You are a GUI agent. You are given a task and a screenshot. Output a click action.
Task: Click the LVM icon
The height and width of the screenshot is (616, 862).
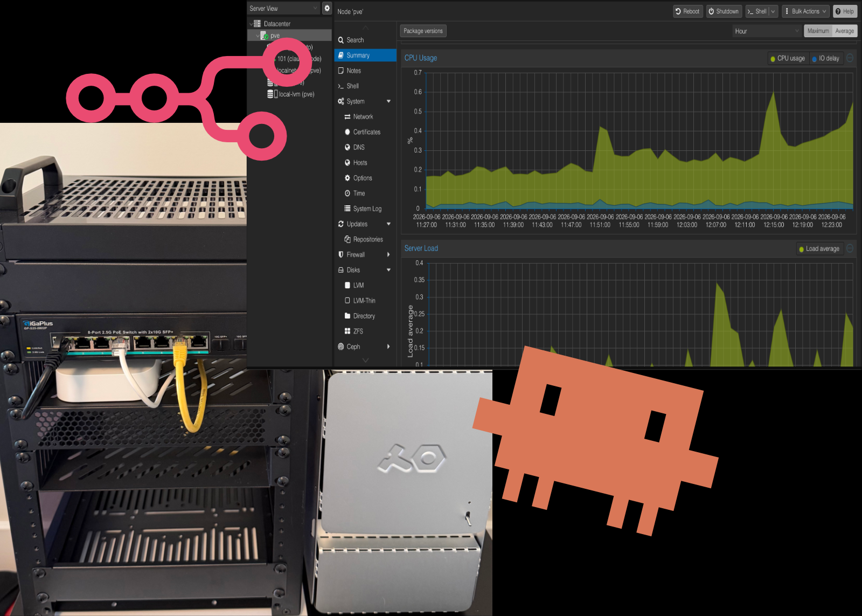347,285
